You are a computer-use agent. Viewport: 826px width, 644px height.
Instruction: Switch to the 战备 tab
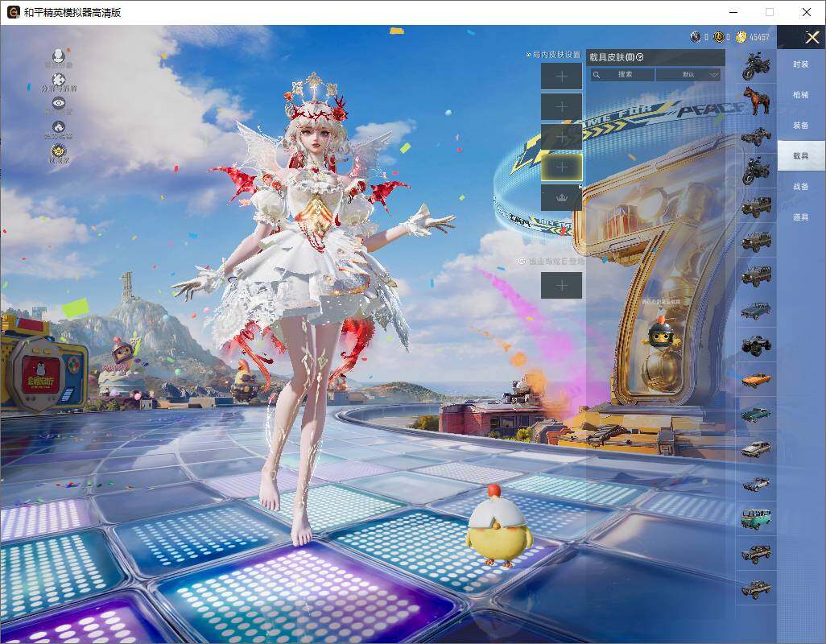[x=801, y=187]
